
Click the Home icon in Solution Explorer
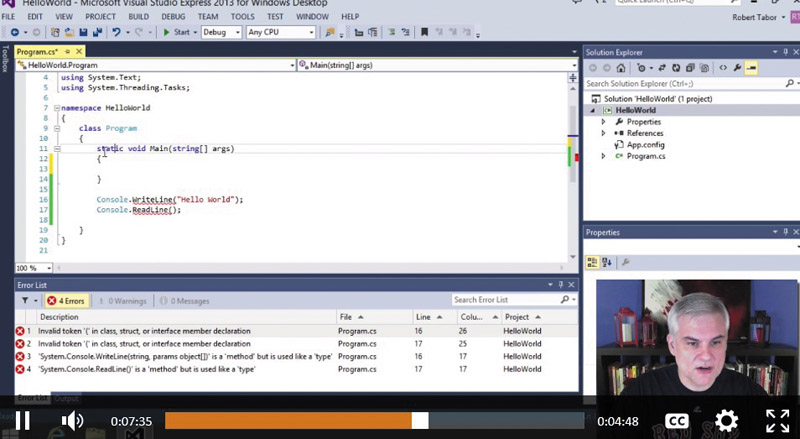click(620, 68)
